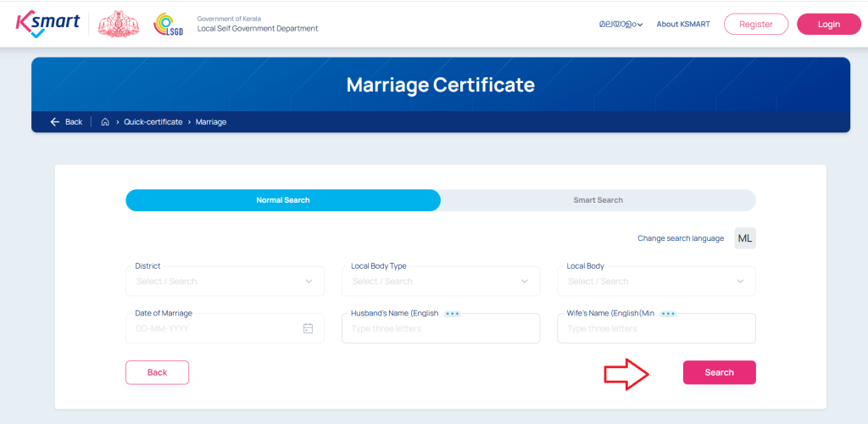Open the calendar icon in Date of Marriage
This screenshot has height=424, width=868.
click(309, 328)
